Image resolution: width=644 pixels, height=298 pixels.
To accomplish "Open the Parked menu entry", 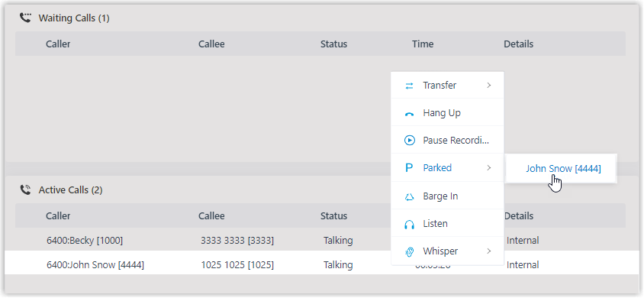I will click(447, 167).
